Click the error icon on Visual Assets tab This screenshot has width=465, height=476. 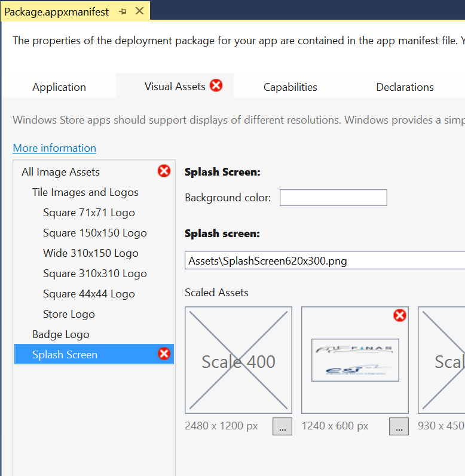coord(216,85)
